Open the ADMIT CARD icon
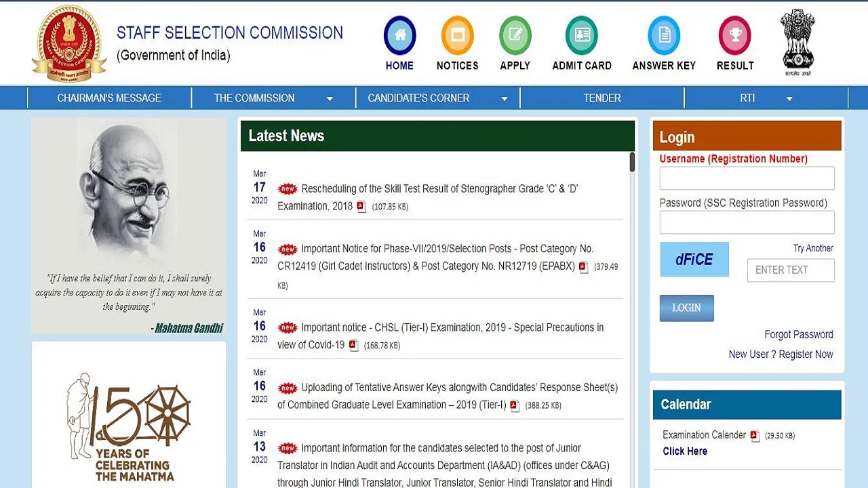Image resolution: width=868 pixels, height=488 pixels. pos(582,36)
